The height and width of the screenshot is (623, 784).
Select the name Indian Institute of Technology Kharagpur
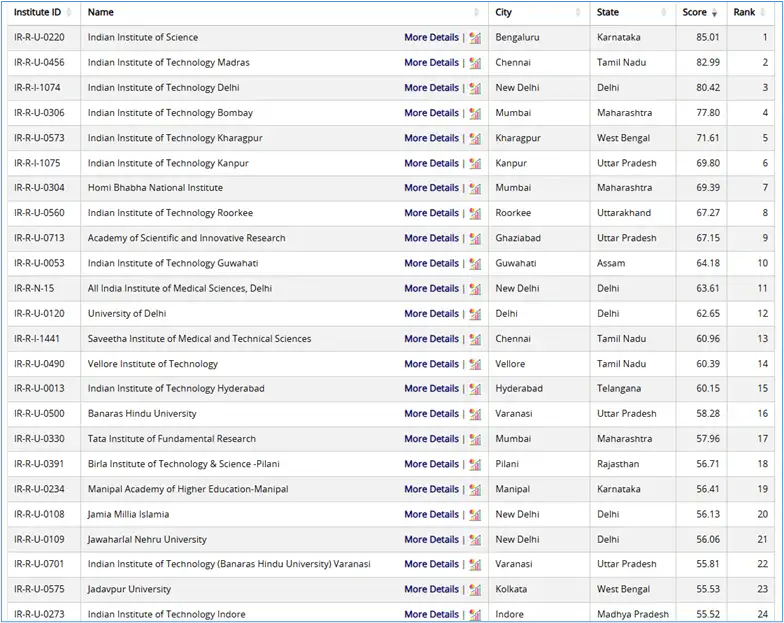pyautogui.click(x=175, y=138)
